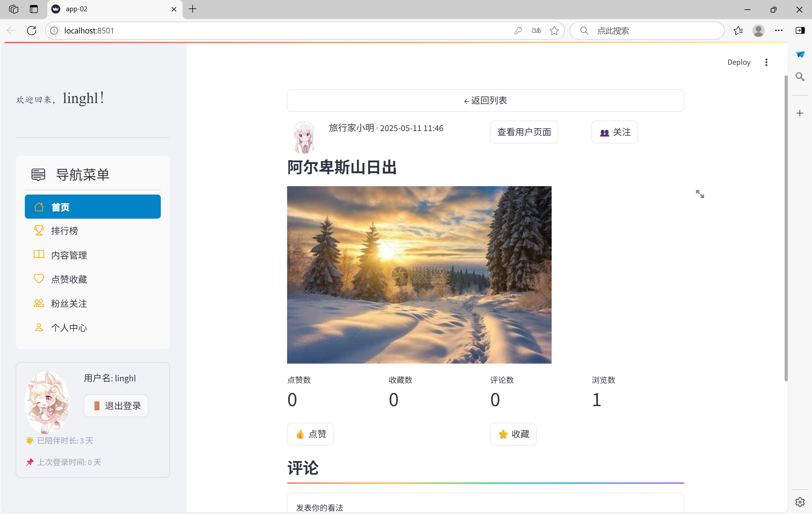Open the browser profile avatar
The width and height of the screenshot is (812, 514).
point(759,31)
